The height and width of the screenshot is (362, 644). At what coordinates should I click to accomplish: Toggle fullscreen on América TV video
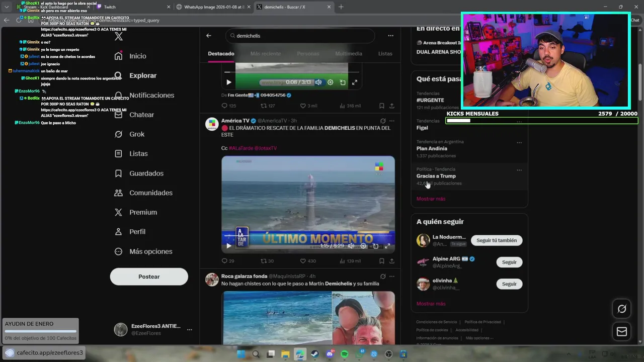(387, 246)
